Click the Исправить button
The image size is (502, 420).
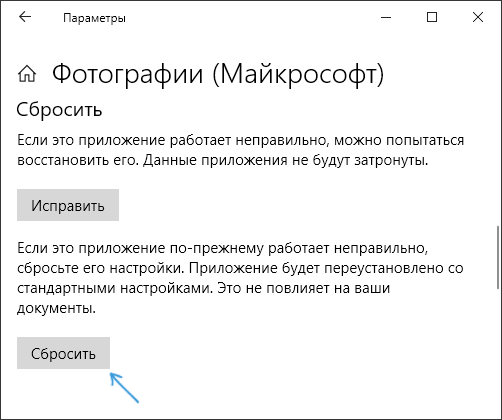68,205
